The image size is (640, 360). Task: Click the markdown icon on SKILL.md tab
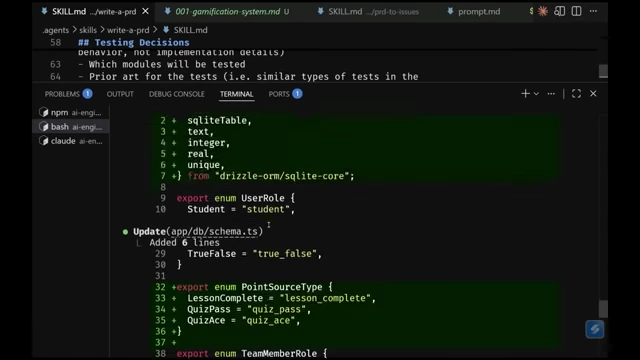44,11
